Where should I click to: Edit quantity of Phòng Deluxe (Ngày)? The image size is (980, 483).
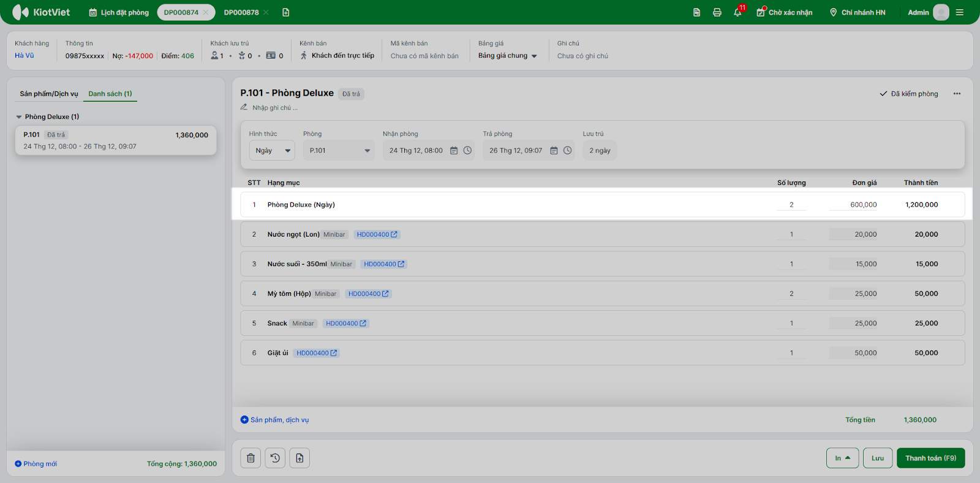point(791,205)
